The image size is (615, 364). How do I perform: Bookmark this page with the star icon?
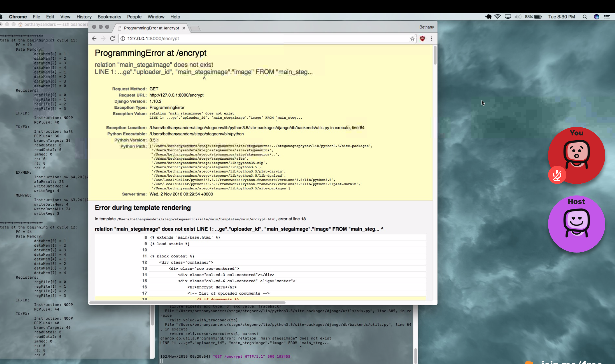[x=412, y=39]
